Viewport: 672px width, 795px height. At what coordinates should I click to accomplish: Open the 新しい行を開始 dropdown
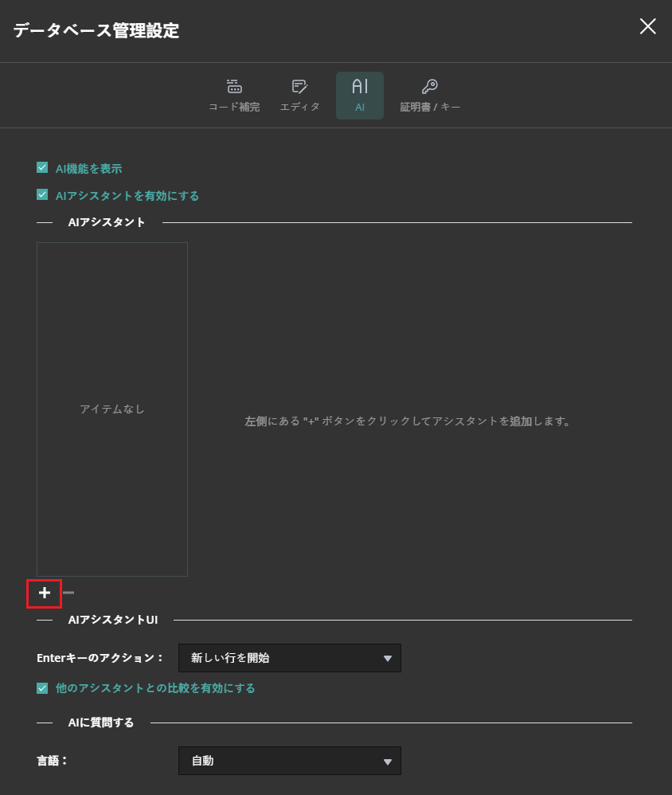[289, 658]
